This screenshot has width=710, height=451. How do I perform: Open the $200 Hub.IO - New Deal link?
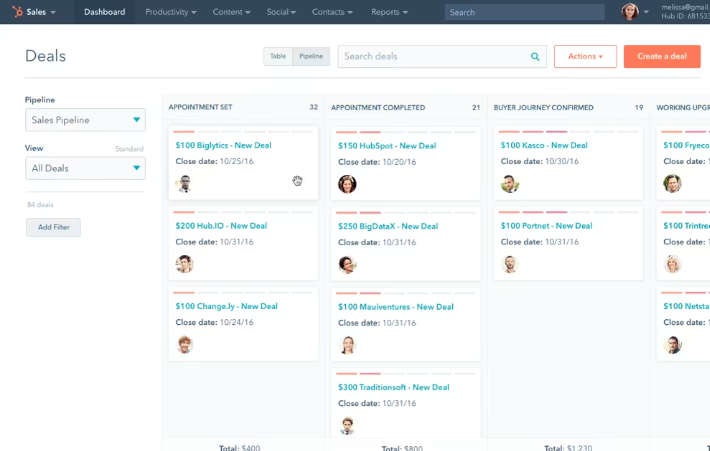pos(221,226)
